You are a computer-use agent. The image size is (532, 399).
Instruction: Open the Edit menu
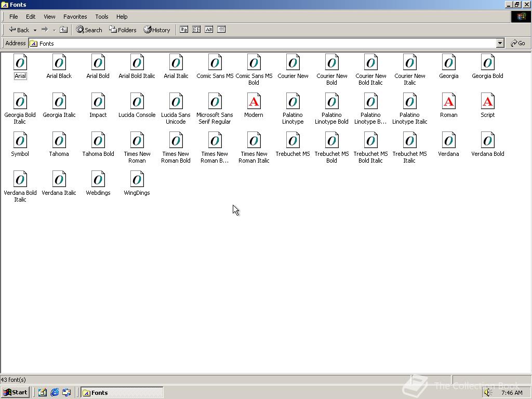pos(31,17)
